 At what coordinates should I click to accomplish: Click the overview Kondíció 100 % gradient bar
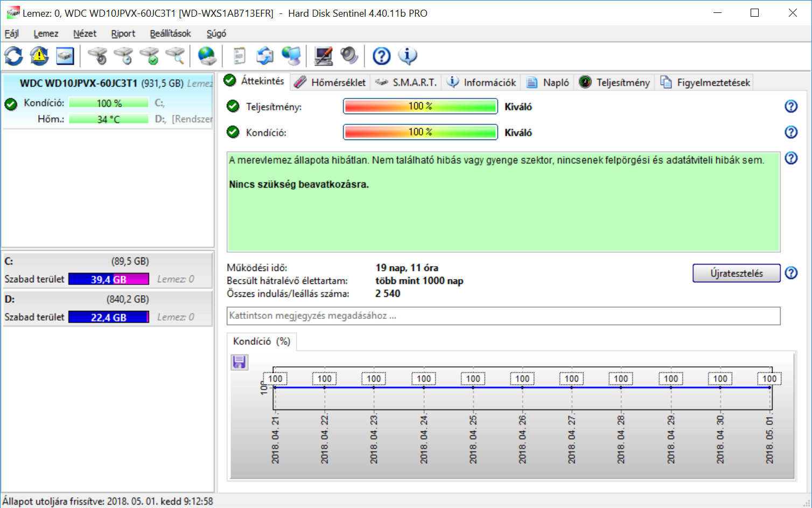click(x=420, y=132)
